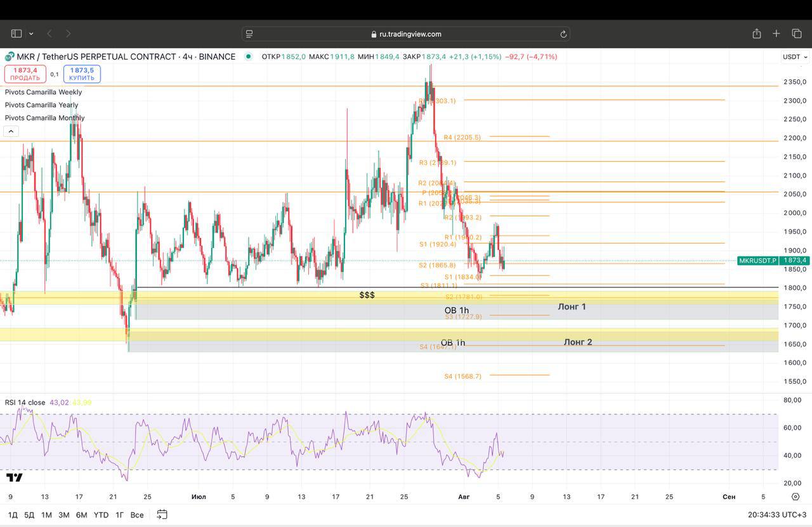Open the Safari sidebar panel
The width and height of the screenshot is (812, 527).
(x=16, y=34)
